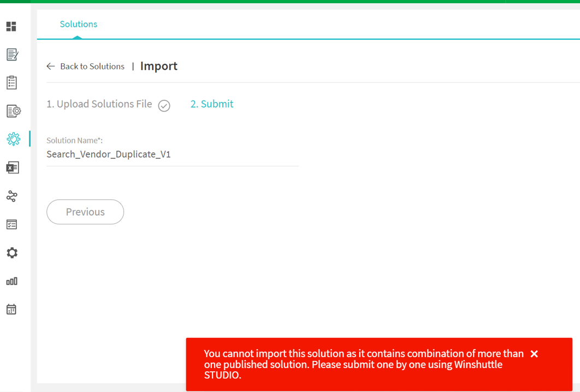Viewport: 580px width, 392px height.
Task: Switch to the Solutions tab
Action: pyautogui.click(x=79, y=24)
